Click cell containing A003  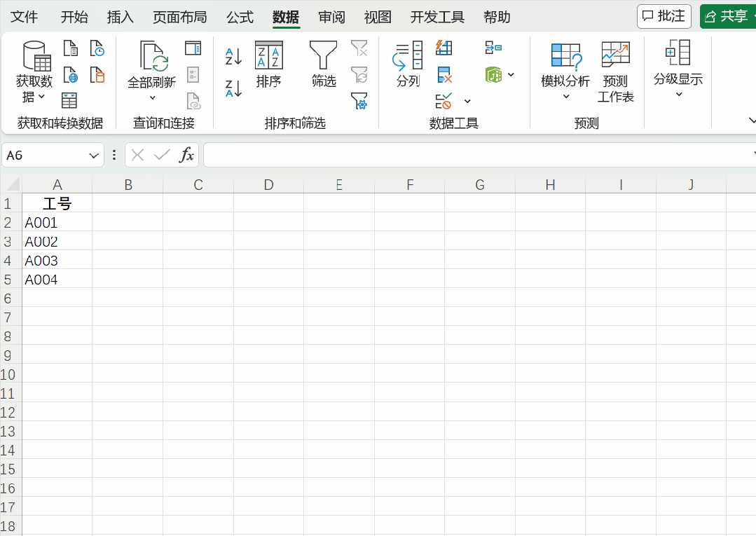pos(57,260)
